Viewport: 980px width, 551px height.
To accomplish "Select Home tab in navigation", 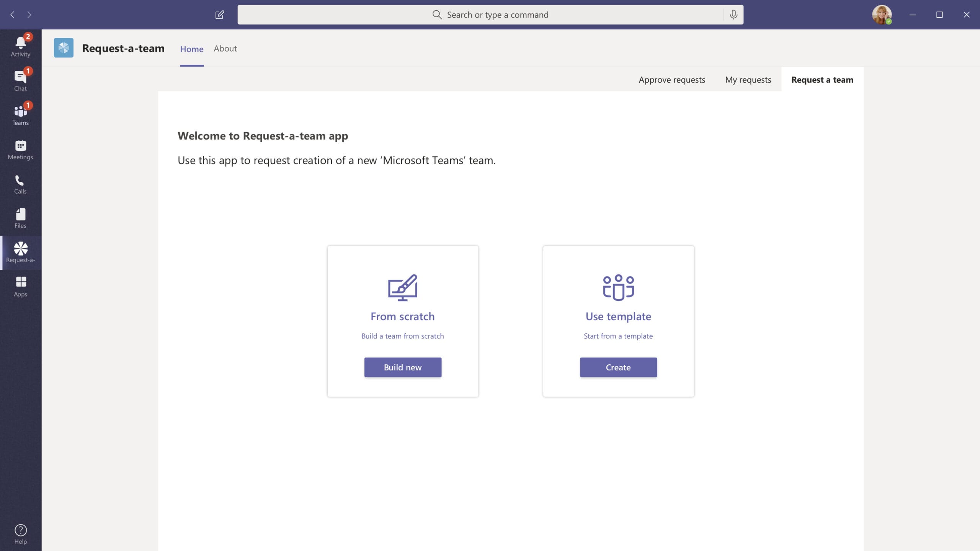I will click(191, 48).
